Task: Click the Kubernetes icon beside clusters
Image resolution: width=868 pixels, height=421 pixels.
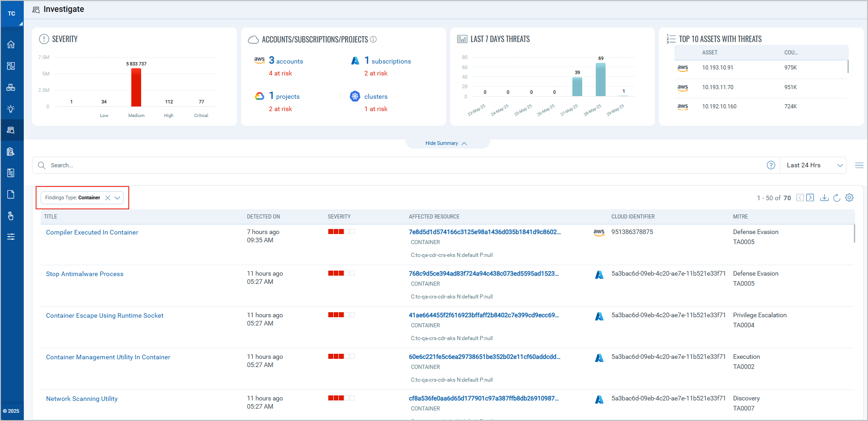Action: click(355, 96)
